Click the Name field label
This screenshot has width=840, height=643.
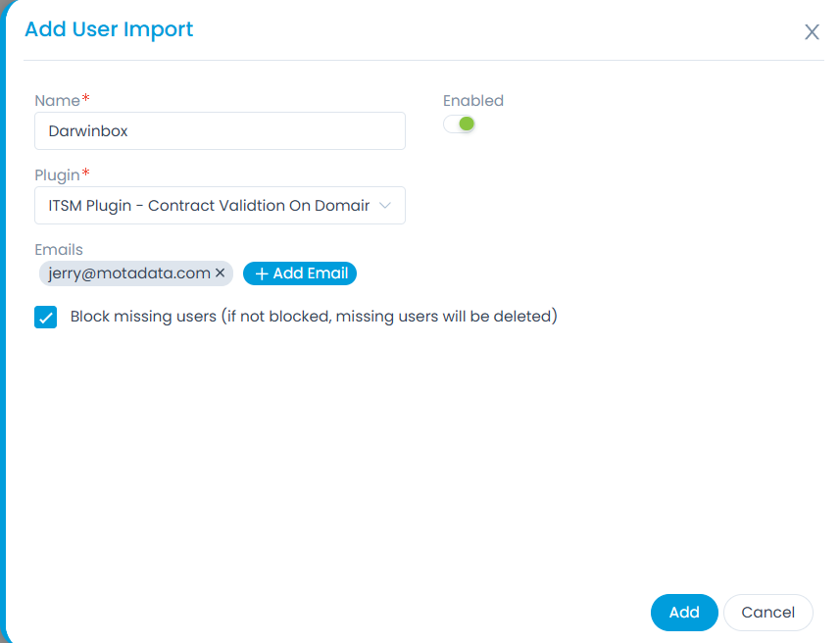[57, 100]
